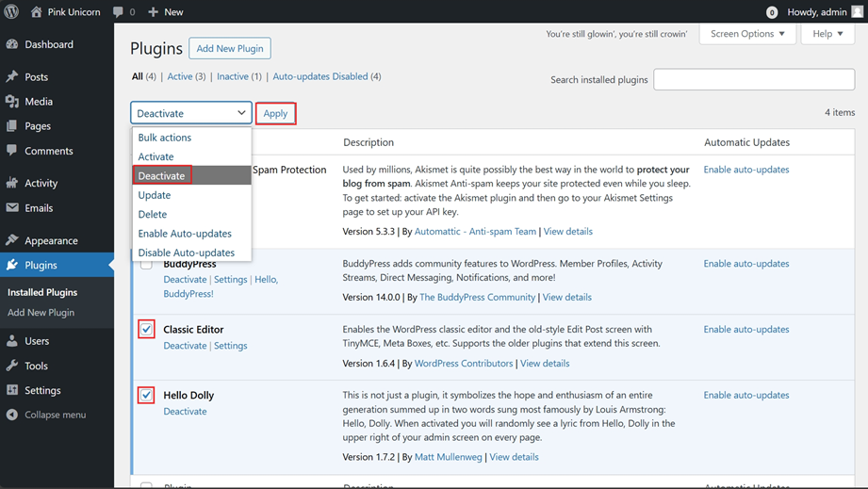This screenshot has height=489, width=868.
Task: Click the Settings sliders icon
Action: click(12, 390)
